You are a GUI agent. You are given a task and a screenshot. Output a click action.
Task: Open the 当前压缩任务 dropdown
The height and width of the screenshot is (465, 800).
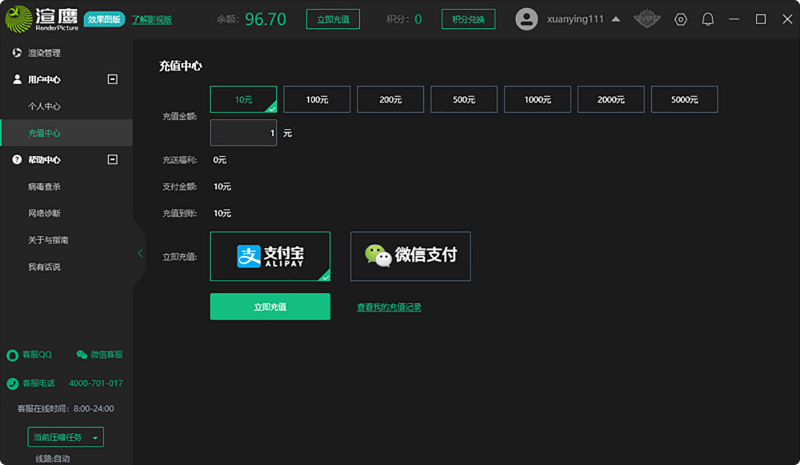pyautogui.click(x=65, y=437)
